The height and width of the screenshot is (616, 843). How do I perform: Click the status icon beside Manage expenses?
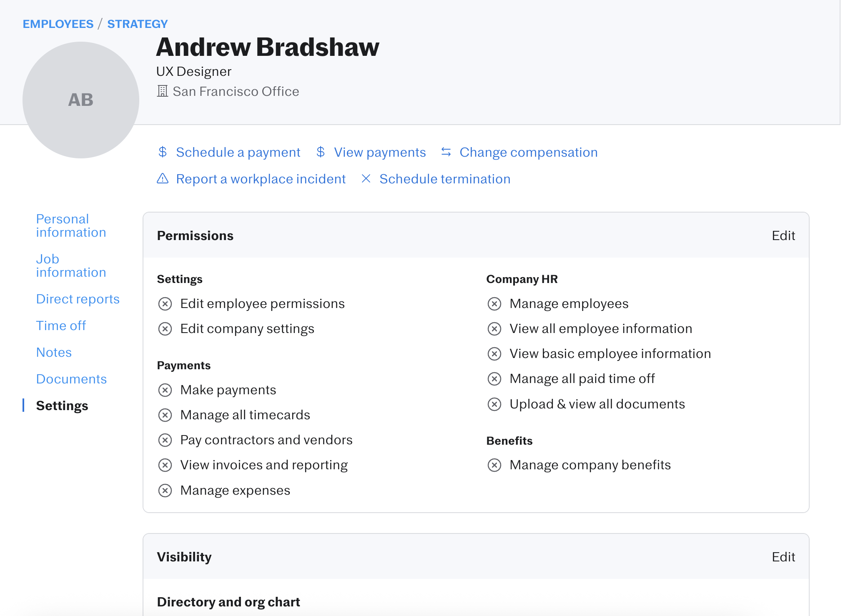click(165, 491)
